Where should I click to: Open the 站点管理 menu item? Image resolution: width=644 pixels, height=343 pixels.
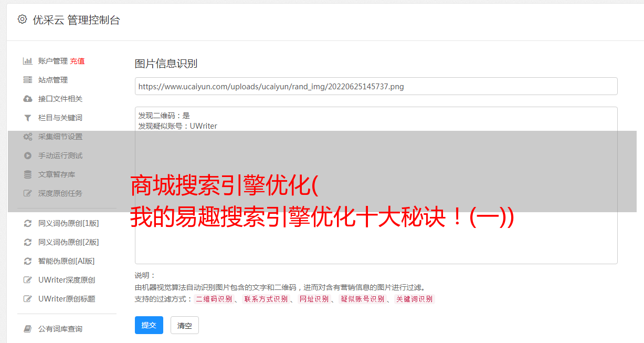(x=53, y=80)
